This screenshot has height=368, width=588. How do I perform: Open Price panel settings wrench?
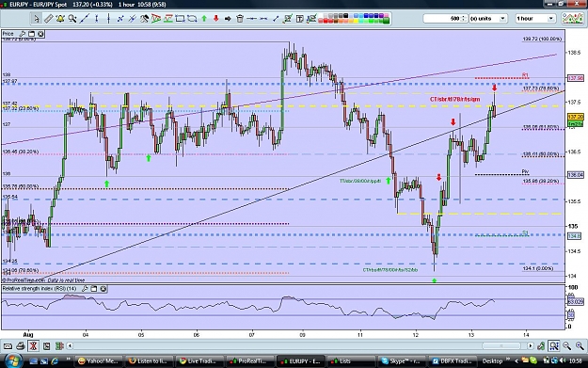23,34
